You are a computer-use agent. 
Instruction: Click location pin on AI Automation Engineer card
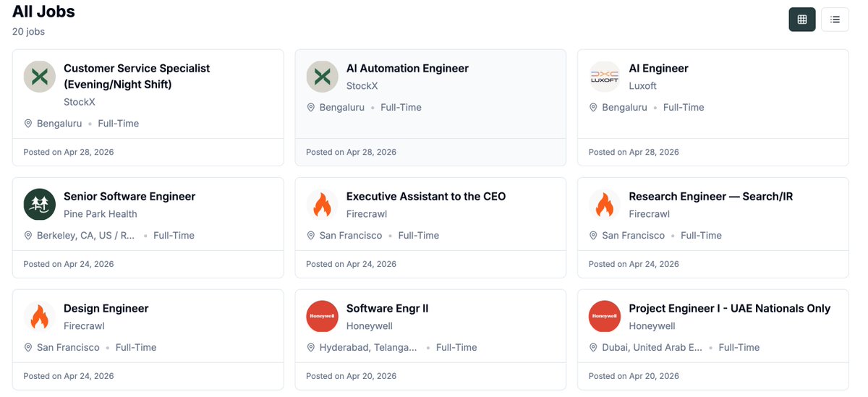point(311,108)
